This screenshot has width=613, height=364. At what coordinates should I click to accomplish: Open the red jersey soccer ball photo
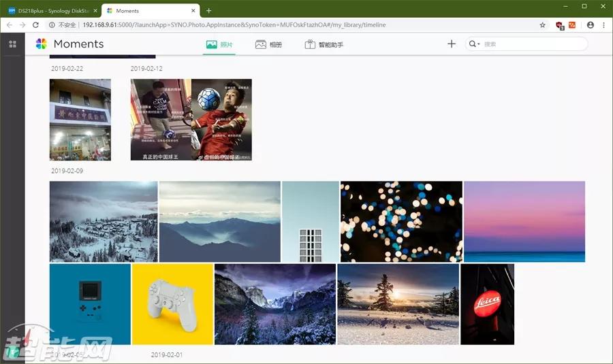pyautogui.click(x=221, y=120)
